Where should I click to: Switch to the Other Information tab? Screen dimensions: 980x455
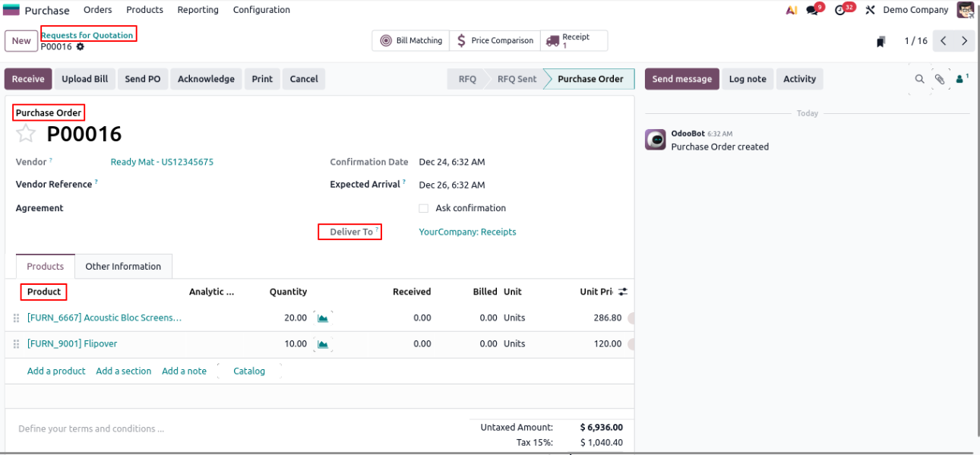pos(123,267)
